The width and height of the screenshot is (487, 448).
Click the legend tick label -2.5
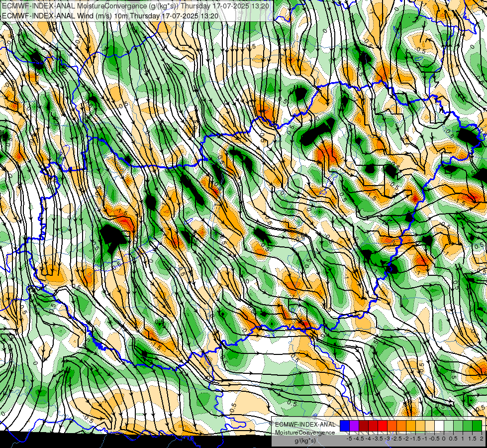(x=396, y=439)
